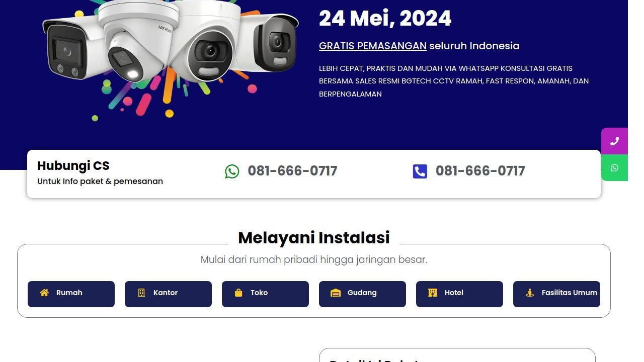Click the green floating WhatsApp icon
644x362 pixels.
(614, 168)
